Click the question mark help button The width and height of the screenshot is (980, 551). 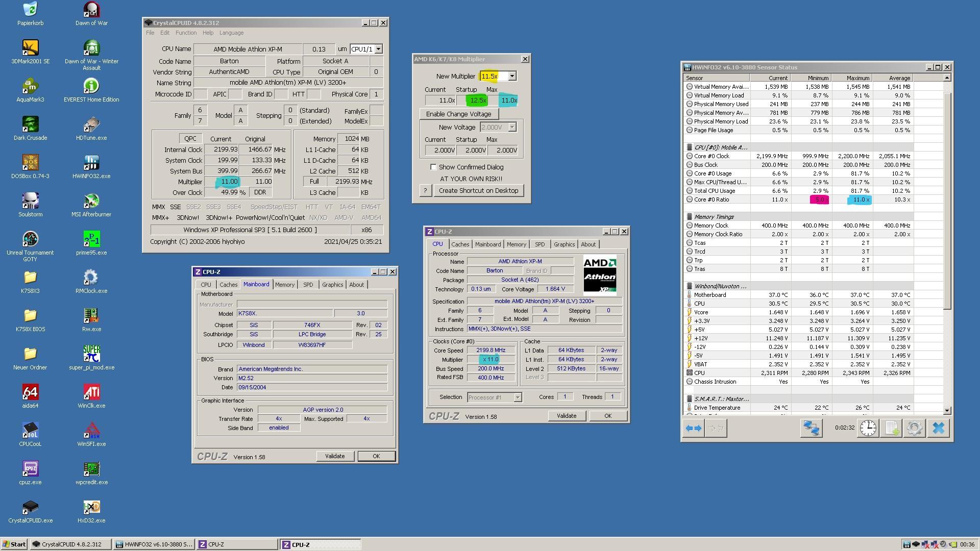pyautogui.click(x=425, y=190)
